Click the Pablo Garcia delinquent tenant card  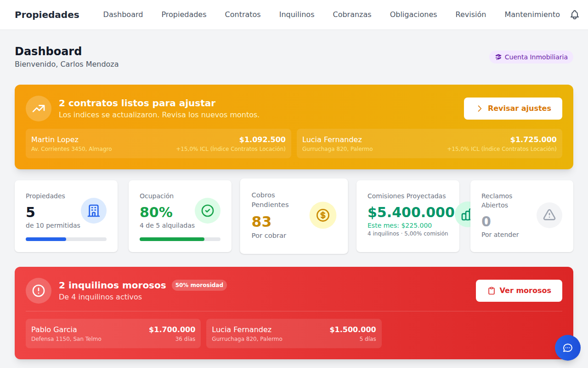pyautogui.click(x=113, y=333)
